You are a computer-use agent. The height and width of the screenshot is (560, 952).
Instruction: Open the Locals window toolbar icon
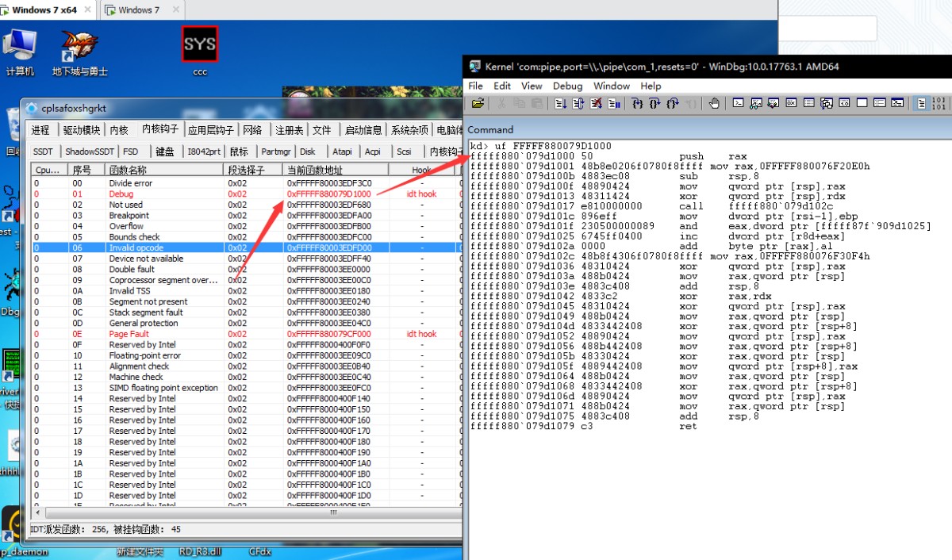pos(773,103)
